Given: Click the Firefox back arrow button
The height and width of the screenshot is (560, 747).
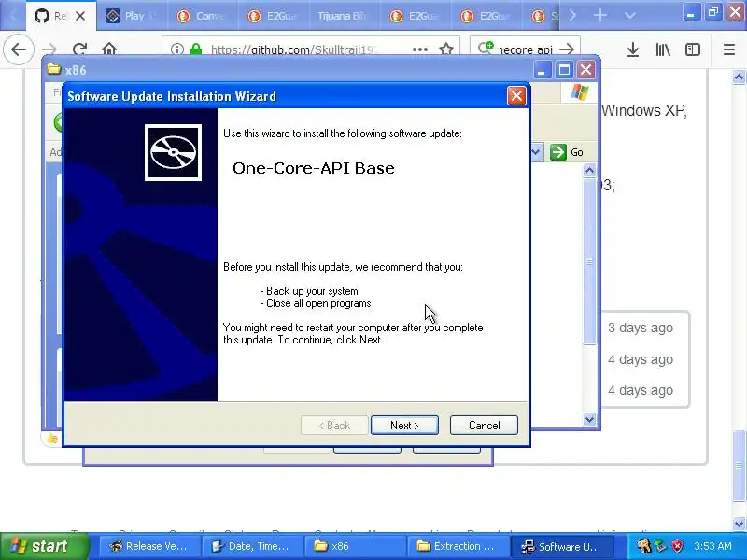Looking at the screenshot, I should click(x=19, y=49).
